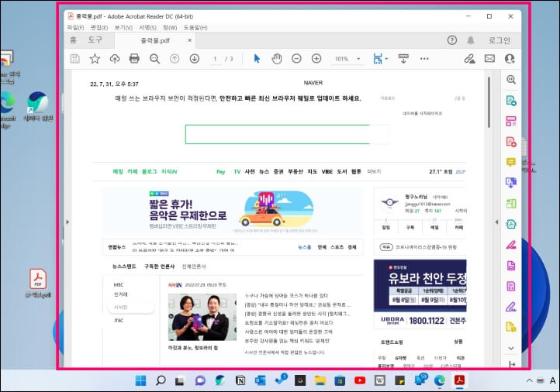The width and height of the screenshot is (560, 392).
Task: Click the news photo of two people
Action: click(202, 317)
